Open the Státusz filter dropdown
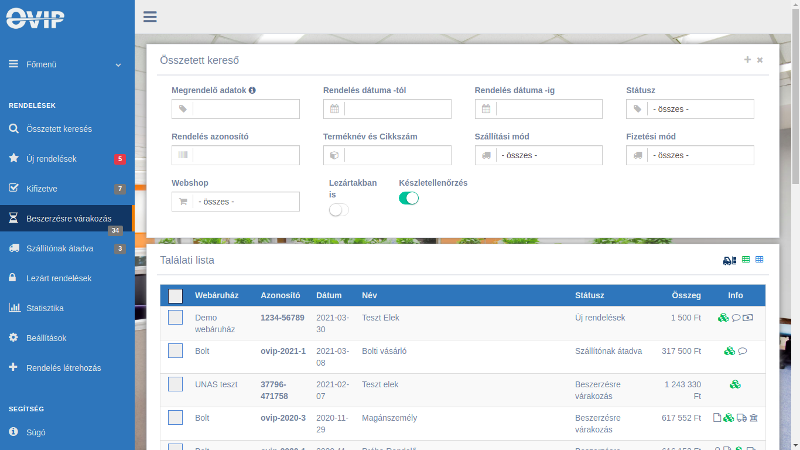The height and width of the screenshot is (450, 800). (x=690, y=109)
